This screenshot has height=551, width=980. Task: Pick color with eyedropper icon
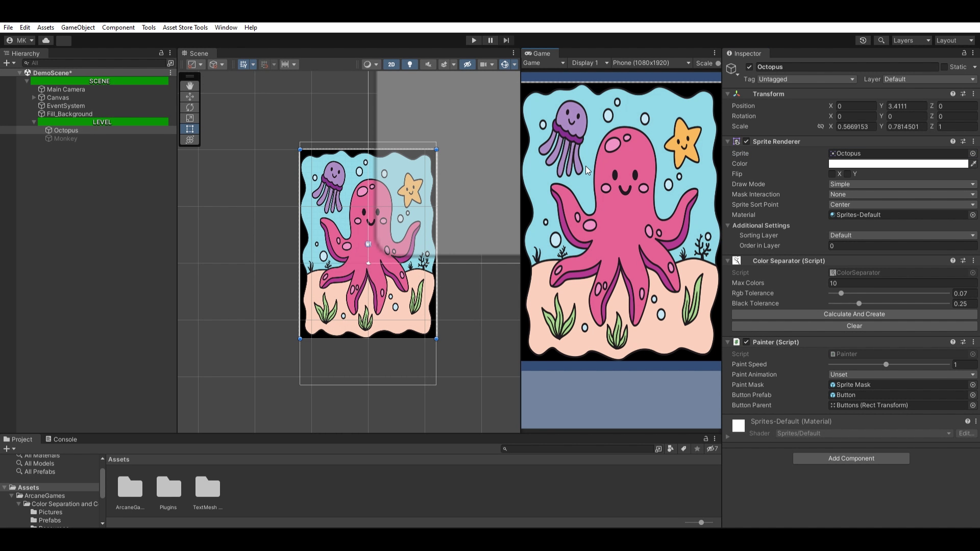click(973, 164)
